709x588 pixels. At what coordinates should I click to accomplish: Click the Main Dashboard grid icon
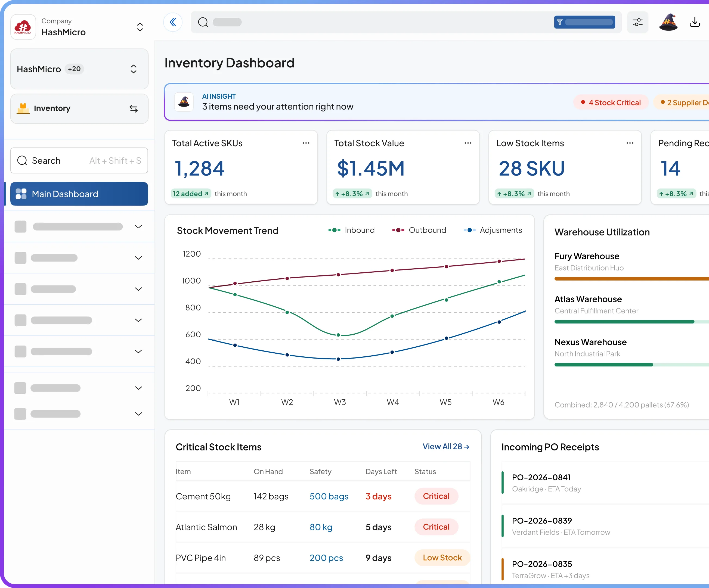(21, 194)
